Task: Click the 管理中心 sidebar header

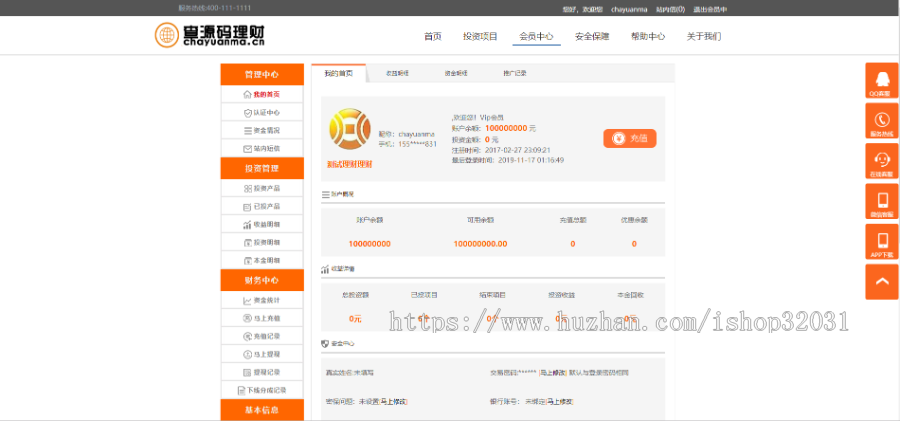Action: click(x=262, y=74)
